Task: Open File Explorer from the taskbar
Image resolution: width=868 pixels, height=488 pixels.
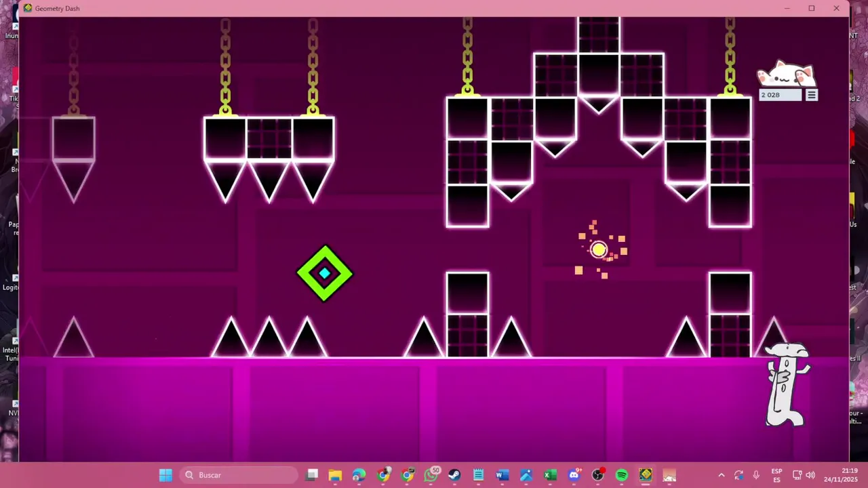Action: coord(335,475)
